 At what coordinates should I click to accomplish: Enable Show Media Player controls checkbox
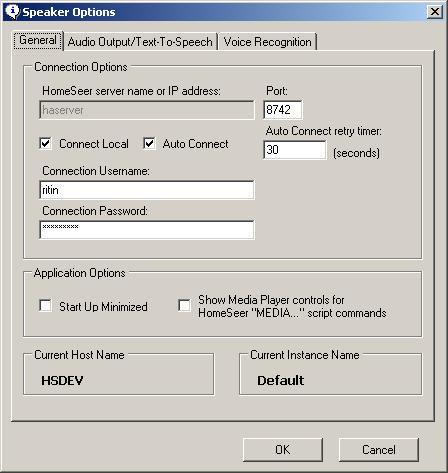pos(184,305)
